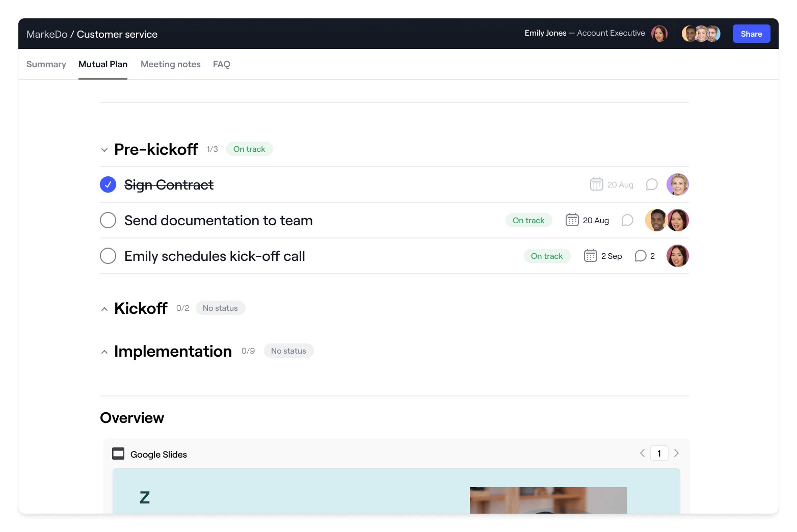Click the team avatars group in header
The height and width of the screenshot is (532, 797).
[701, 33]
